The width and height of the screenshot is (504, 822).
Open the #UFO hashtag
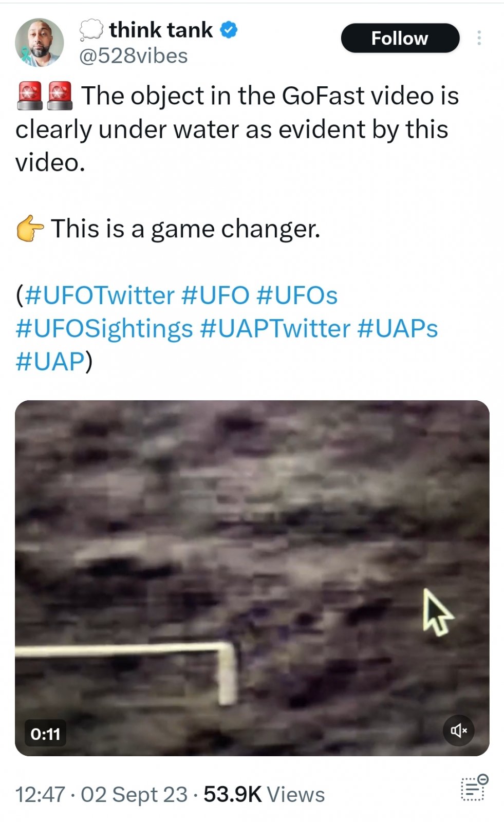[x=215, y=295]
